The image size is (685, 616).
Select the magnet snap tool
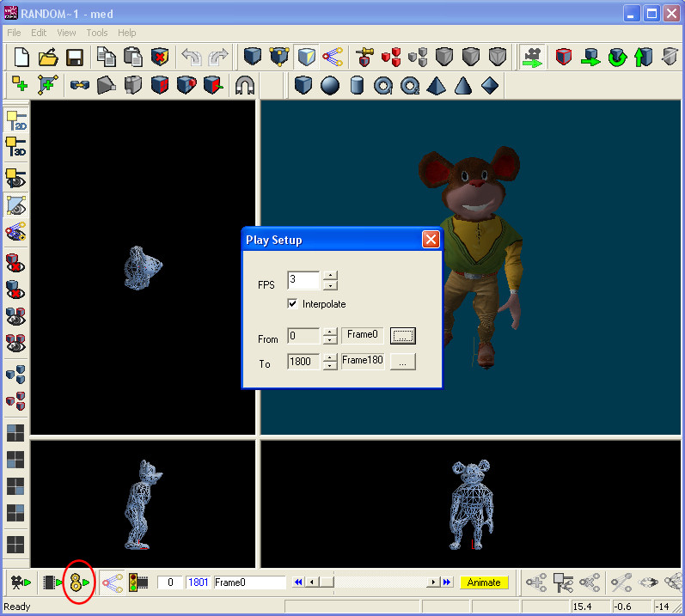pyautogui.click(x=245, y=85)
